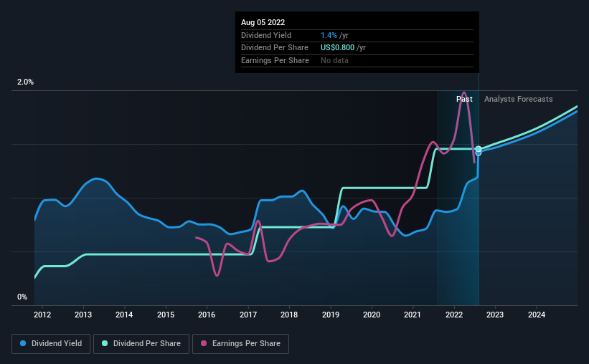This screenshot has width=589, height=364.
Task: Click the 2017 x-axis label
Action: click(x=248, y=315)
